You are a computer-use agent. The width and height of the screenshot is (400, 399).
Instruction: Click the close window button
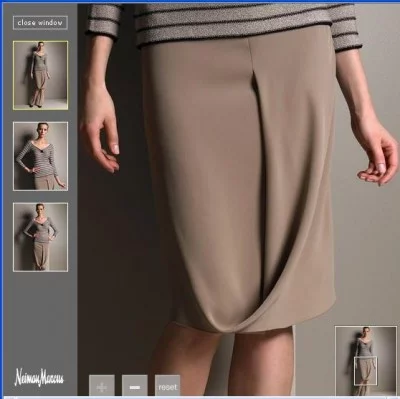40,23
